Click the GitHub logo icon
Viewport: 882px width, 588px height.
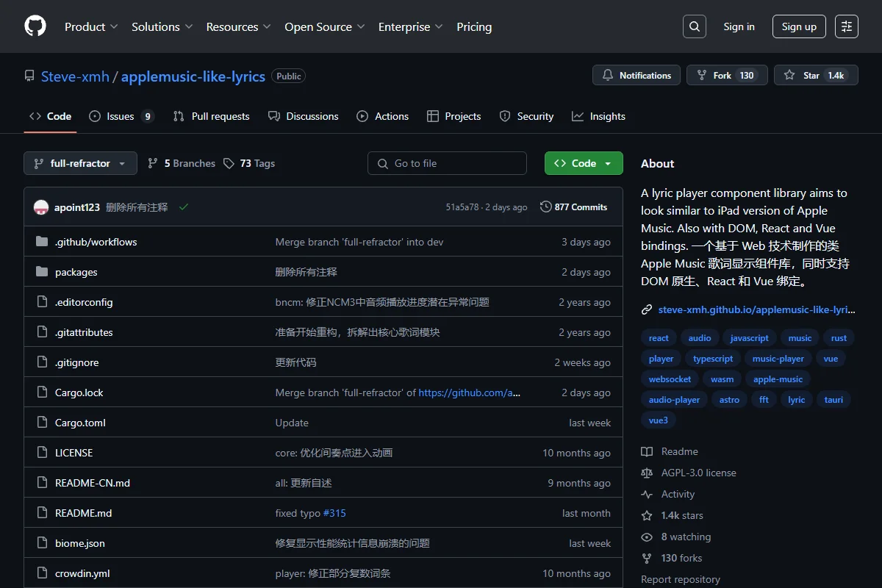pyautogui.click(x=35, y=26)
